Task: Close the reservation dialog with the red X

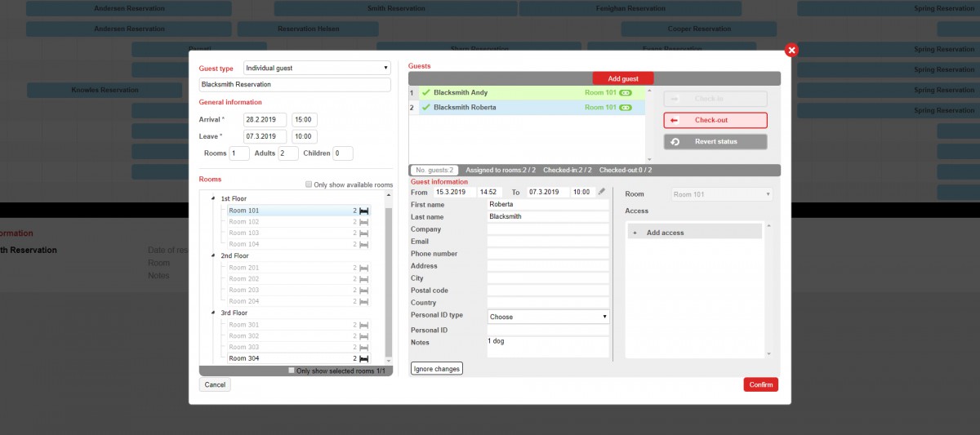Action: point(791,50)
